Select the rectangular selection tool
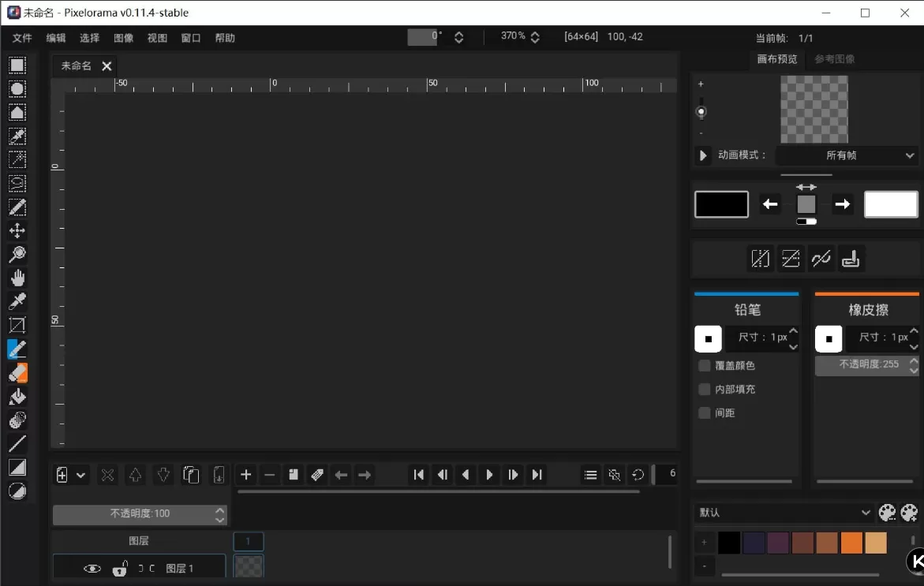Image resolution: width=924 pixels, height=586 pixels. (x=17, y=65)
